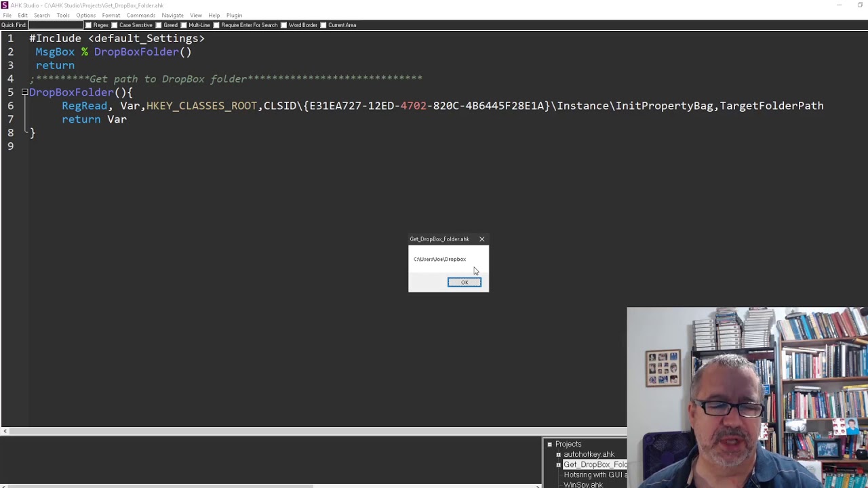Image resolution: width=868 pixels, height=488 pixels.
Task: Close the Get_DropBox_Folder.ahk message box
Action: [x=482, y=239]
